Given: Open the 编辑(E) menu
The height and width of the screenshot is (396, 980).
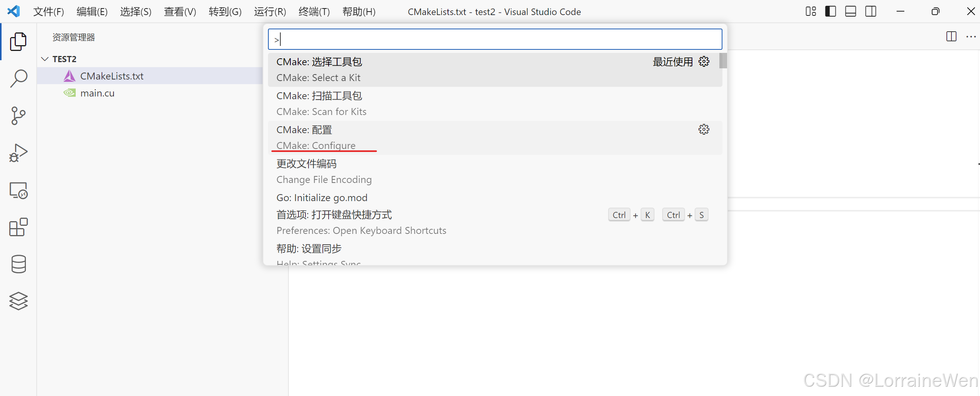Looking at the screenshot, I should (92, 12).
